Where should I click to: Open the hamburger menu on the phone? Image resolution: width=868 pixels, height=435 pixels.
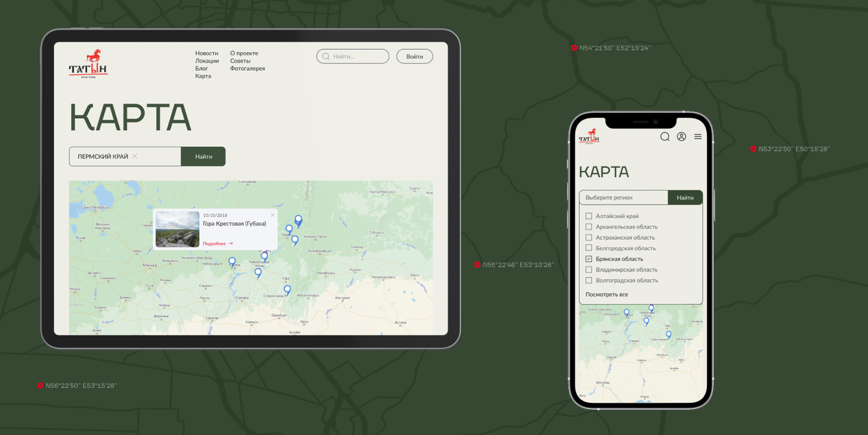pyautogui.click(x=698, y=137)
